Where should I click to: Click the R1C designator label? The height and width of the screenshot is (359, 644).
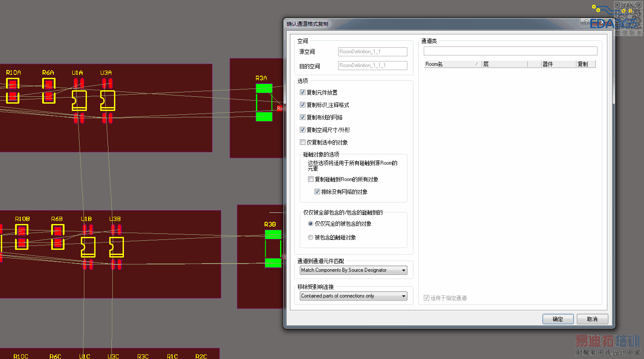coord(173,356)
